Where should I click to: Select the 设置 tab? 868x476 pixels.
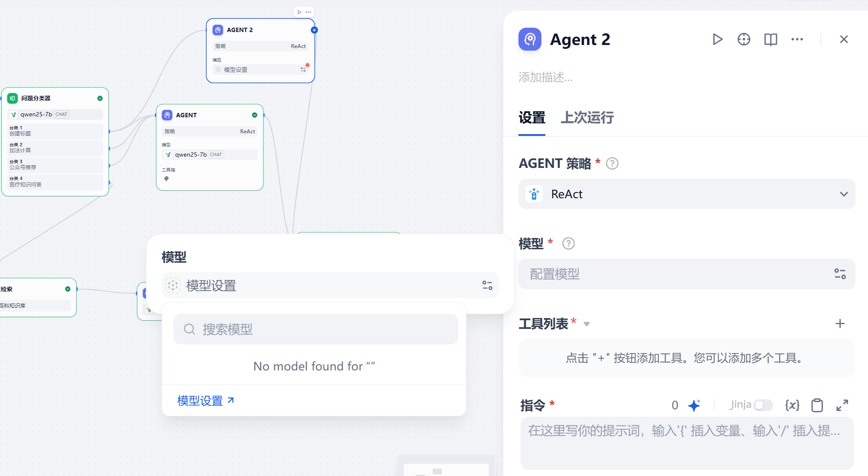(x=532, y=118)
